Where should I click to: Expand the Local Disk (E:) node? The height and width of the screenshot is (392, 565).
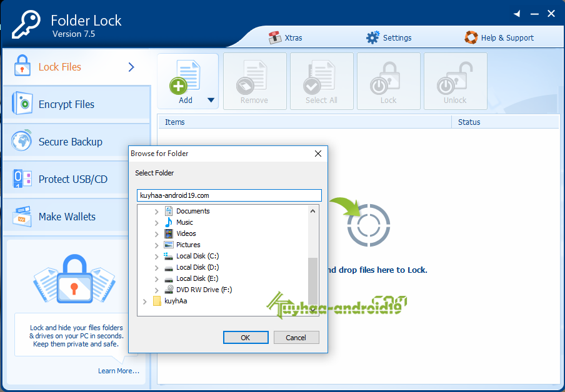tap(156, 279)
